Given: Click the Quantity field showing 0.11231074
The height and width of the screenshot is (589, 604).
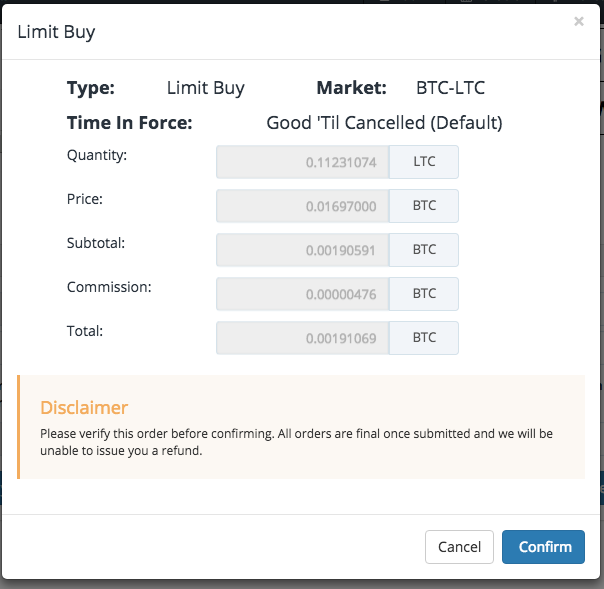Looking at the screenshot, I should click(303, 162).
